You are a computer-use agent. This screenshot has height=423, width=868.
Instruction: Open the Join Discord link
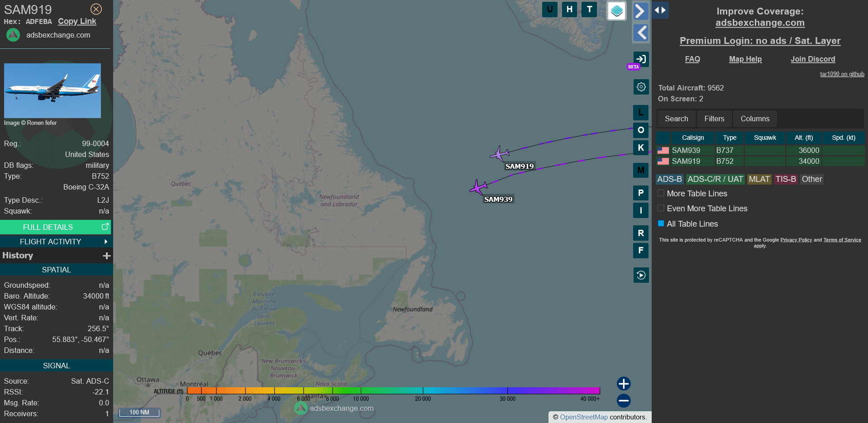[813, 59]
